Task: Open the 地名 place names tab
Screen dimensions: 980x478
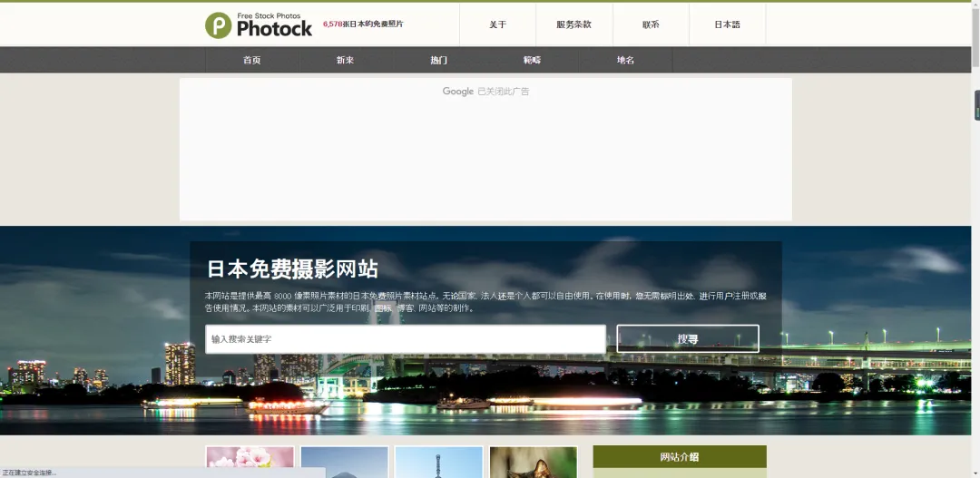Action: (x=625, y=60)
